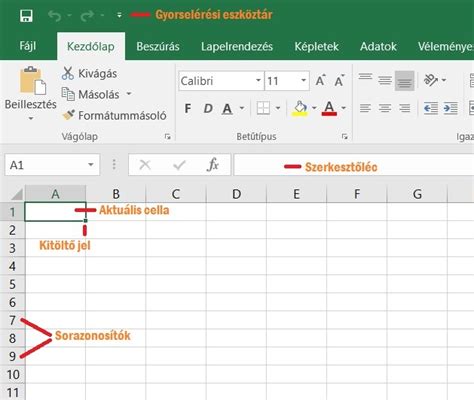474x400 pixels.
Task: Click the formula bar Enter checkmark icon
Action: pos(179,165)
